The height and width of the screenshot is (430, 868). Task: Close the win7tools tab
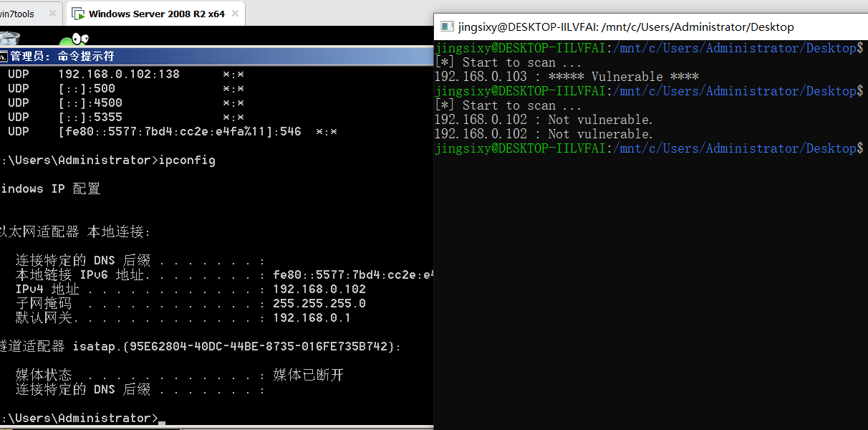point(52,14)
